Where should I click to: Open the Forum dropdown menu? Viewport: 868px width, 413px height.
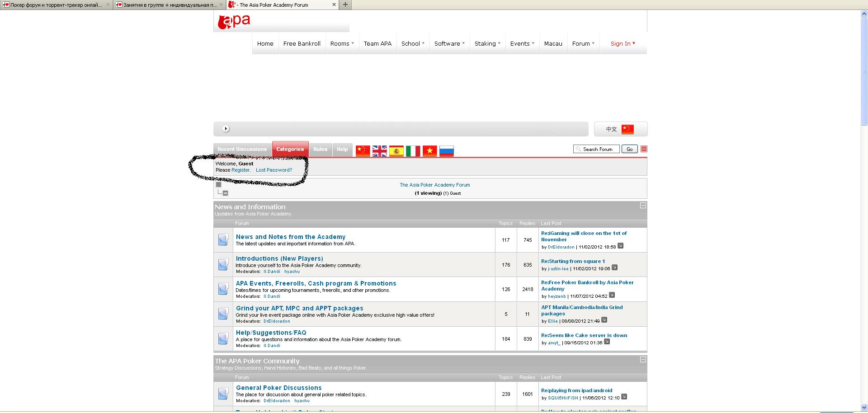pyautogui.click(x=583, y=43)
